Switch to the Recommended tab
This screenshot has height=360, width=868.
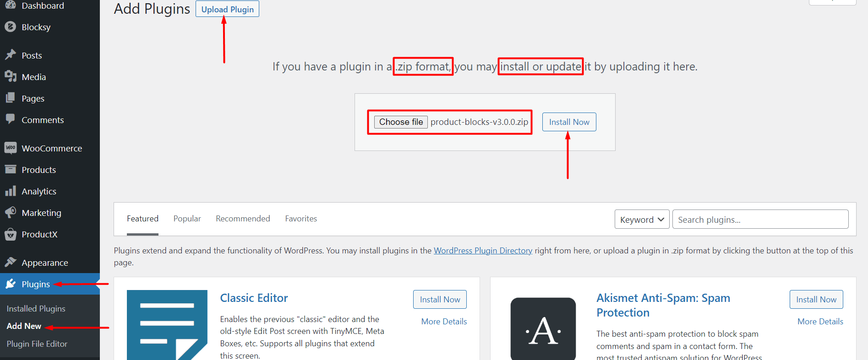click(x=243, y=219)
